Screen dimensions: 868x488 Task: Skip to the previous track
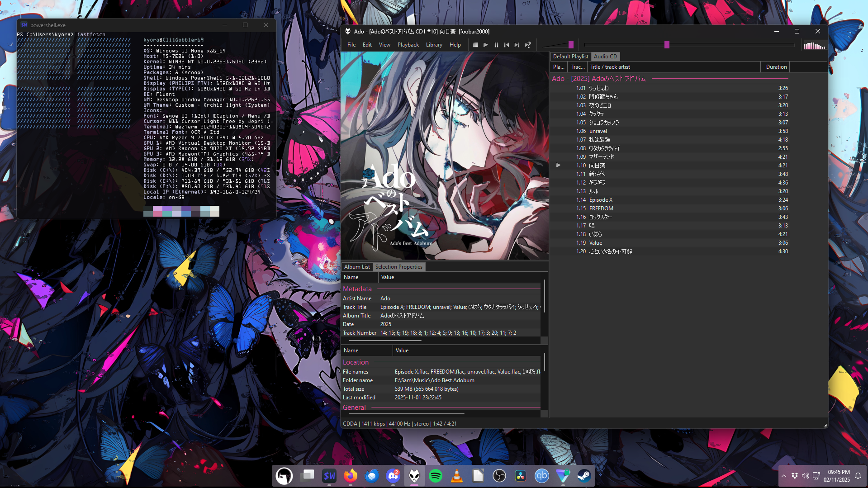click(x=507, y=45)
